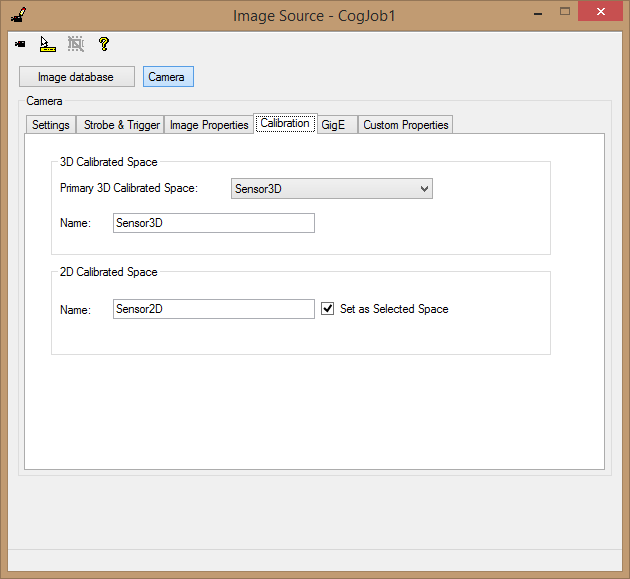The width and height of the screenshot is (630, 579).
Task: Minimize the Image Source window
Action: coord(538,14)
